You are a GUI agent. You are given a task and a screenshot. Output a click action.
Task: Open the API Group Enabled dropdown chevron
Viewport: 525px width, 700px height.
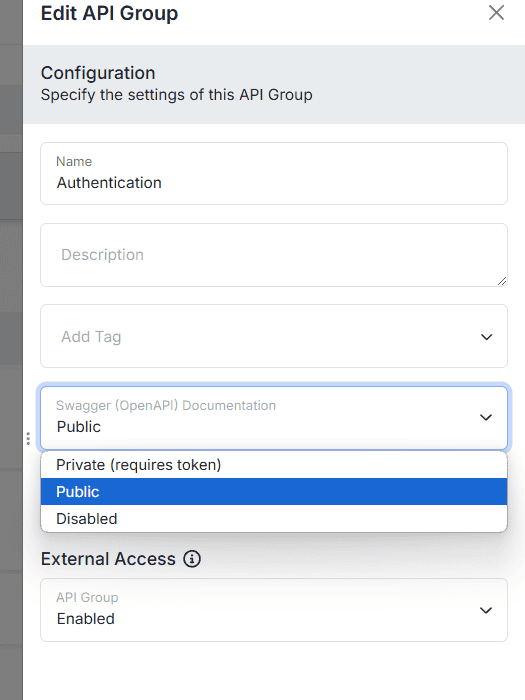click(x=486, y=610)
